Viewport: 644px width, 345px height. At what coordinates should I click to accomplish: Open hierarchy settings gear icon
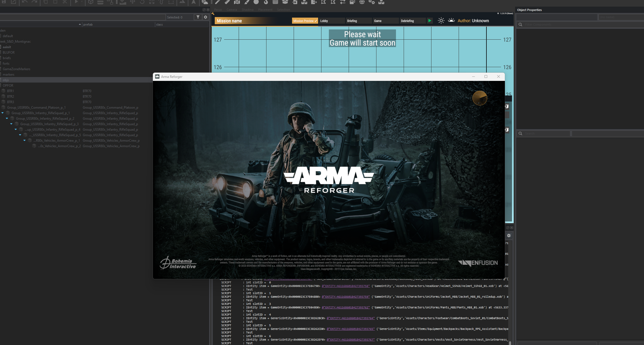[205, 17]
